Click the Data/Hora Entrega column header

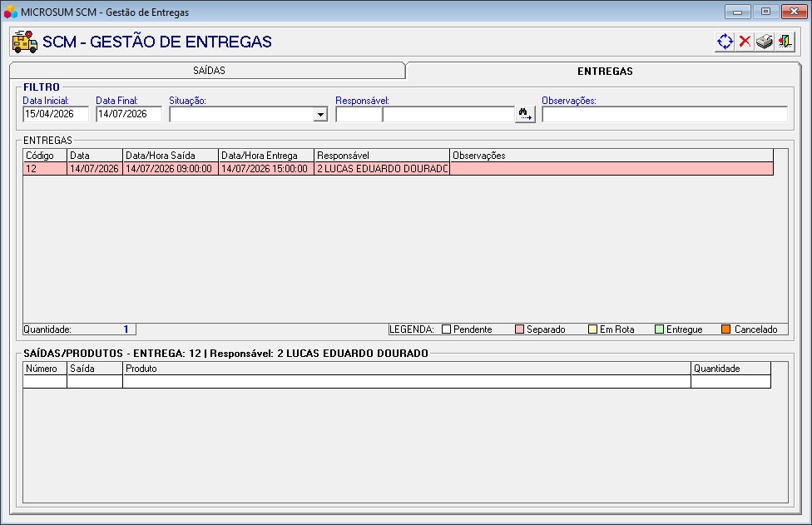coord(266,156)
